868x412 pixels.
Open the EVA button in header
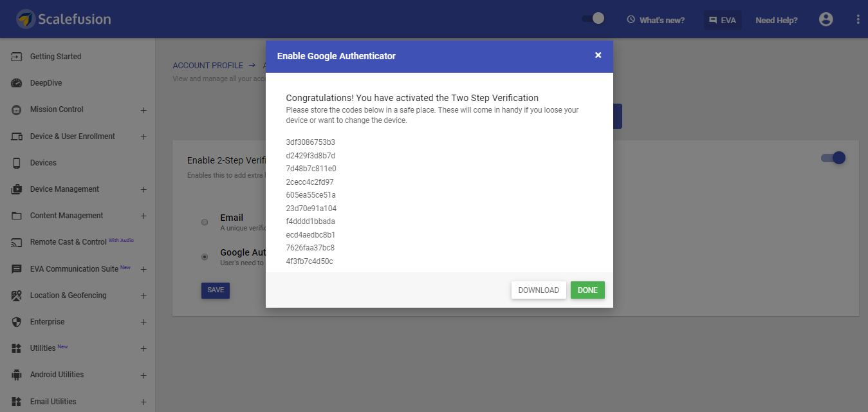tap(723, 20)
